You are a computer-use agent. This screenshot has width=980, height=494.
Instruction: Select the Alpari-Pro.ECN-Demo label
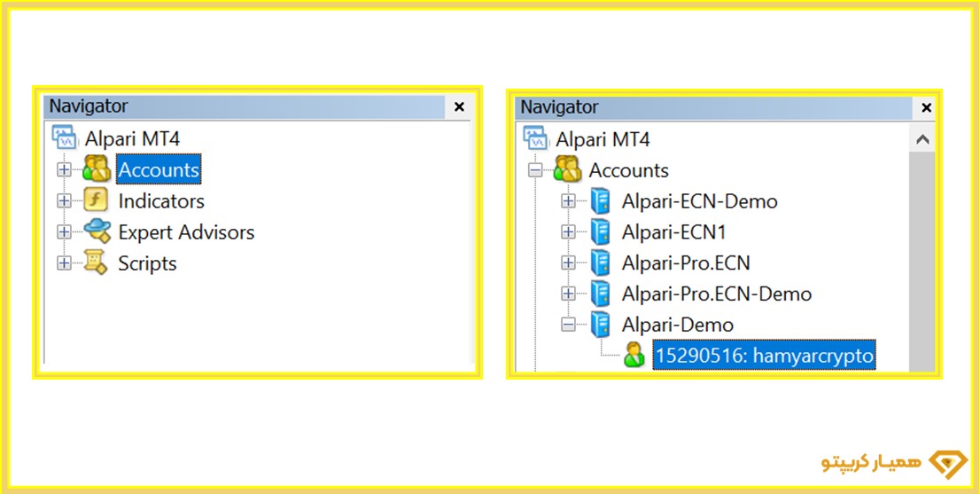pos(717,294)
